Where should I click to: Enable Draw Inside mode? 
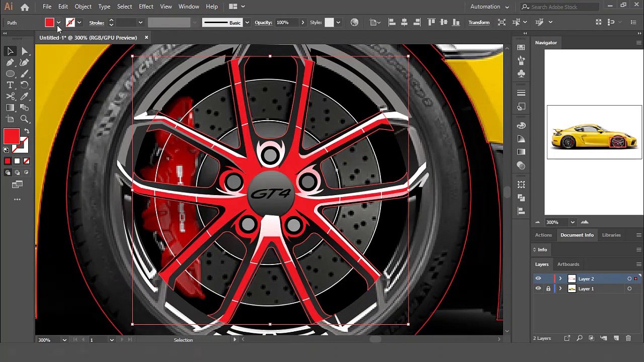pos(26,172)
